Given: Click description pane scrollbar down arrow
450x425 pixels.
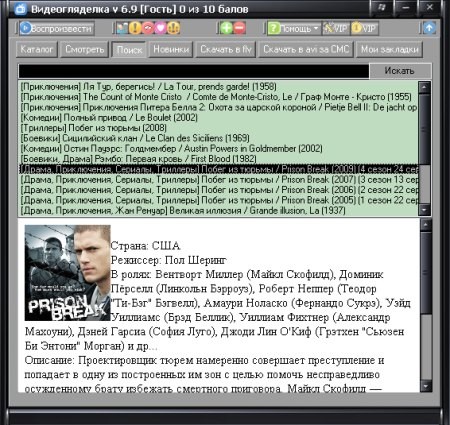Looking at the screenshot, I should click(426, 386).
